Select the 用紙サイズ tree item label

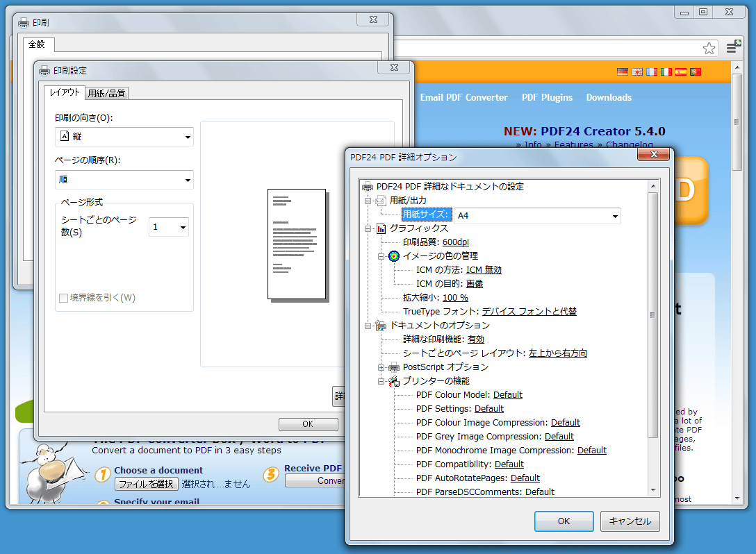point(426,215)
